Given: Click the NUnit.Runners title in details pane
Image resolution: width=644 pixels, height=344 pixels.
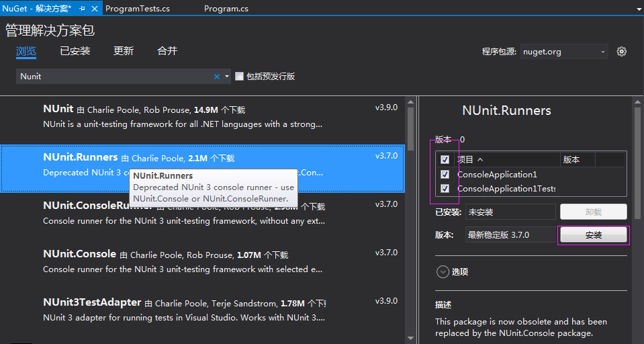Looking at the screenshot, I should pos(506,111).
